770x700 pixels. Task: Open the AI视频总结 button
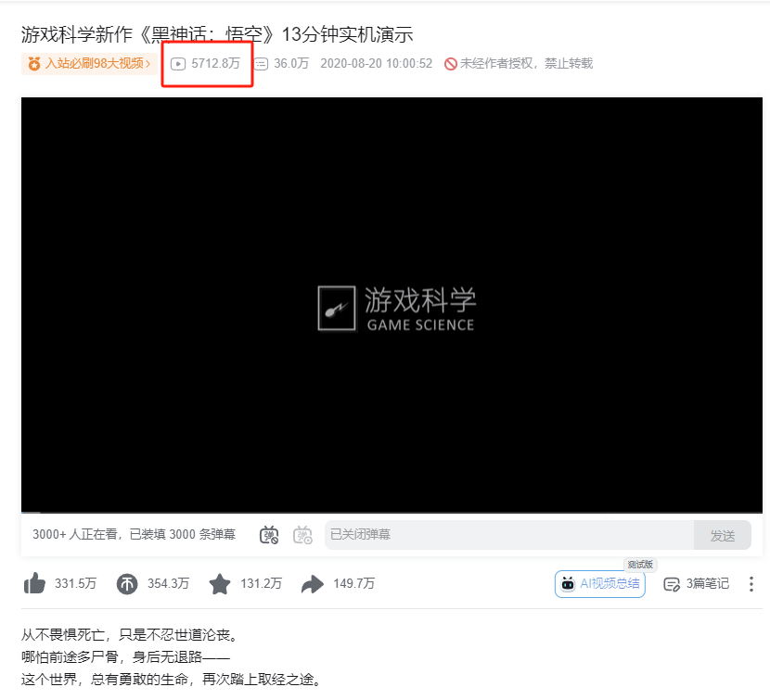(x=599, y=584)
